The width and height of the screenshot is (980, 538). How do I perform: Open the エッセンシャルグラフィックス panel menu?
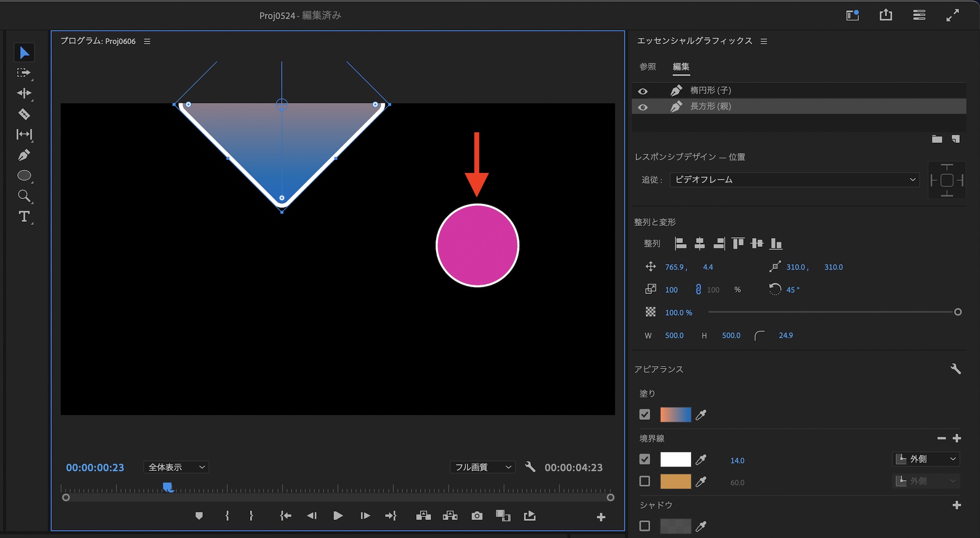click(x=763, y=42)
